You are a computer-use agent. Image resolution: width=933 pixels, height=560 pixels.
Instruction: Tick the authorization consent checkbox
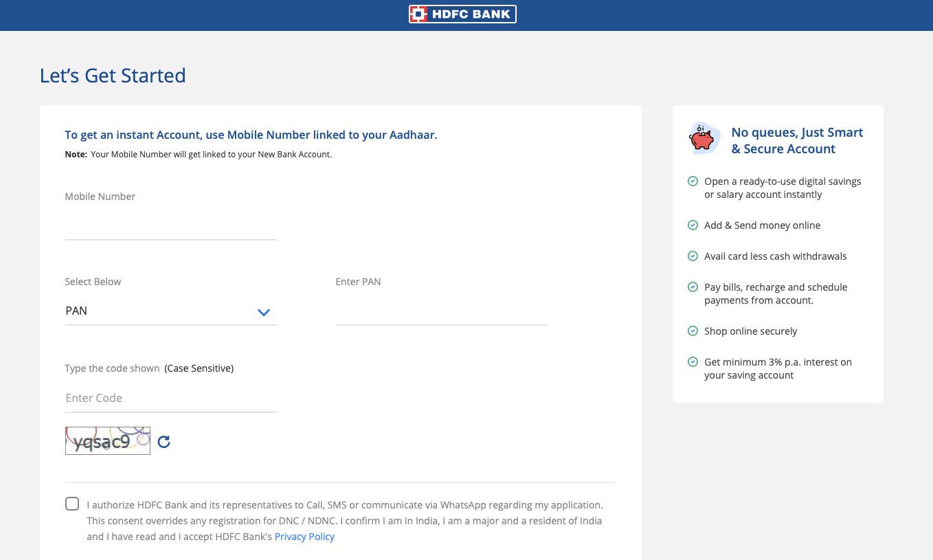[x=72, y=504]
